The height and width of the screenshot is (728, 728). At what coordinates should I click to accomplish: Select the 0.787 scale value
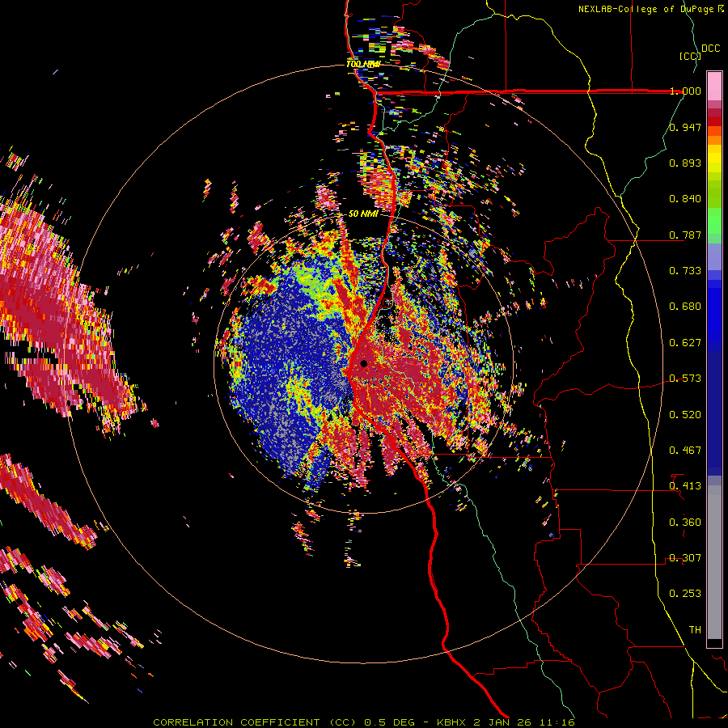(685, 235)
